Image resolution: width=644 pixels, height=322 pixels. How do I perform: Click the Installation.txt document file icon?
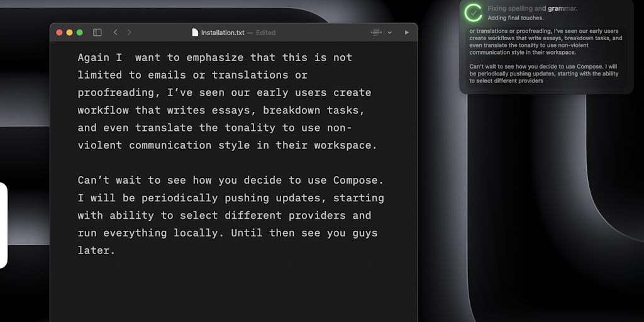tap(195, 33)
